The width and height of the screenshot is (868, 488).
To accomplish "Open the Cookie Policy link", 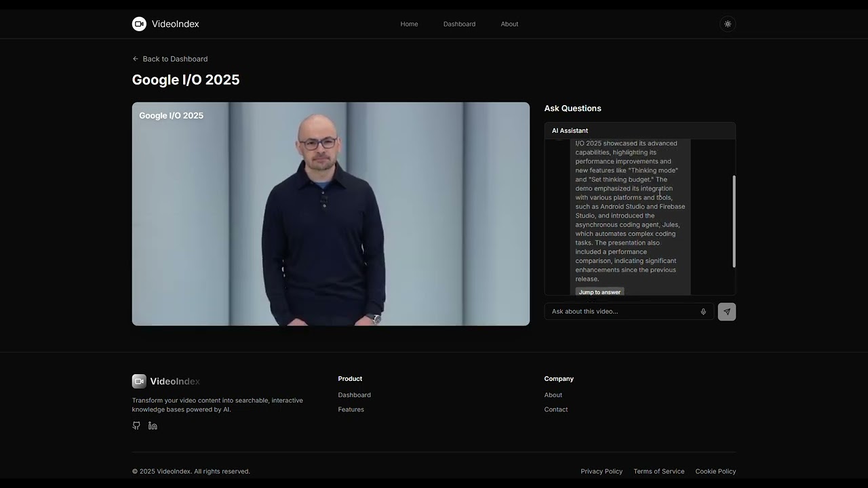I will coord(715,471).
